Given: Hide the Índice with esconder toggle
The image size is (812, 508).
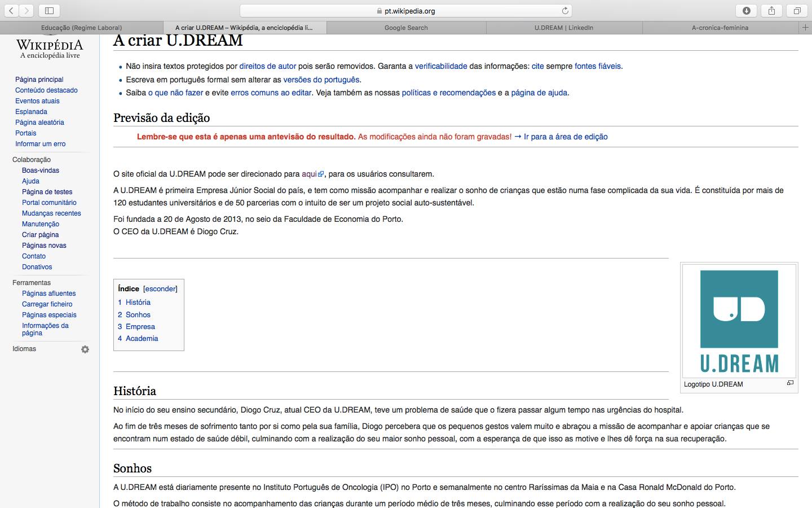Looking at the screenshot, I should [x=161, y=289].
